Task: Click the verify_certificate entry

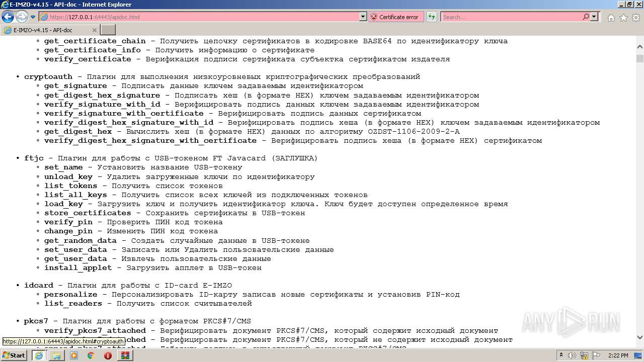Action: (x=88, y=59)
